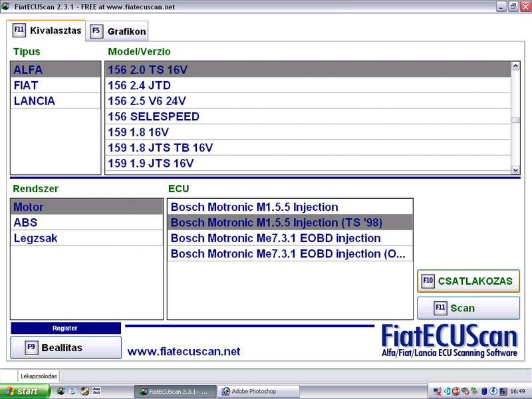Click the model list scroll down arrow
The width and height of the screenshot is (532, 399).
[x=515, y=170]
